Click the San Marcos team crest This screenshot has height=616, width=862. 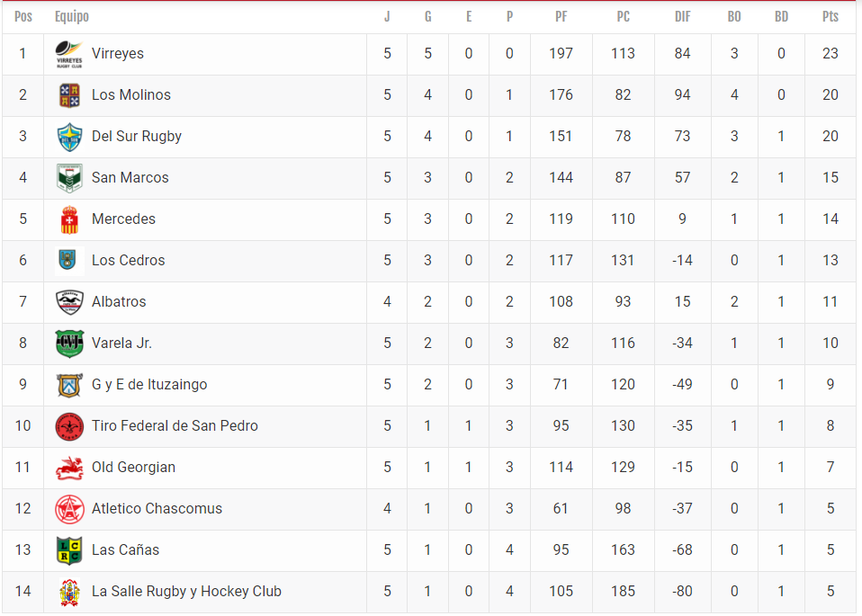69,178
